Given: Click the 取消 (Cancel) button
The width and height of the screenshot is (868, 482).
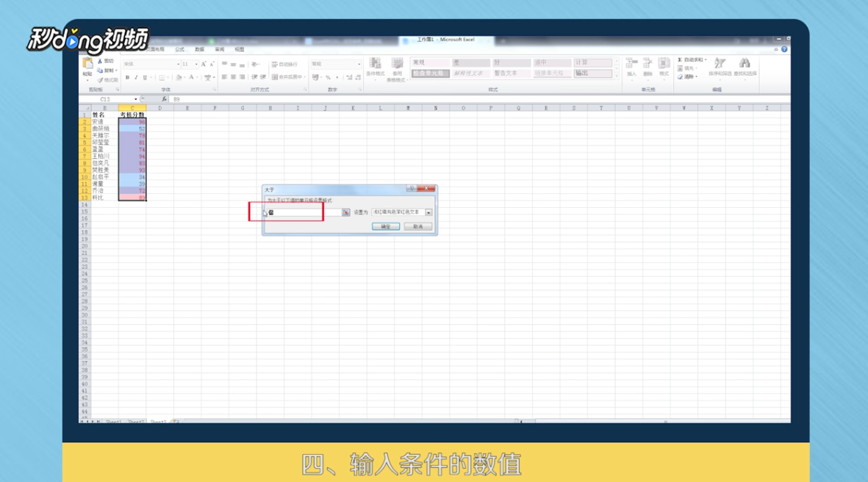Looking at the screenshot, I should (x=418, y=226).
